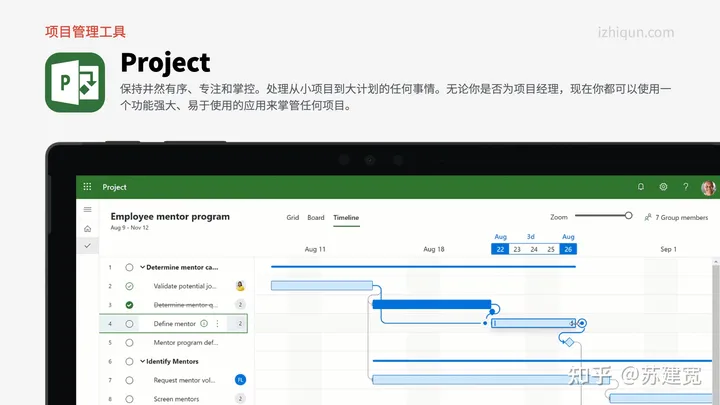Click the Project title in header
Viewport: 720px width, 405px height.
[x=114, y=187]
